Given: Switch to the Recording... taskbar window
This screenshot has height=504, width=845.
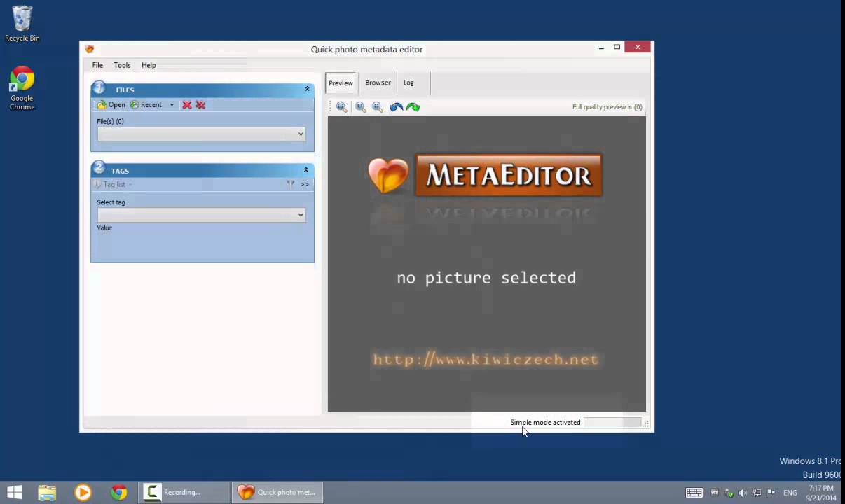Looking at the screenshot, I should click(x=184, y=492).
